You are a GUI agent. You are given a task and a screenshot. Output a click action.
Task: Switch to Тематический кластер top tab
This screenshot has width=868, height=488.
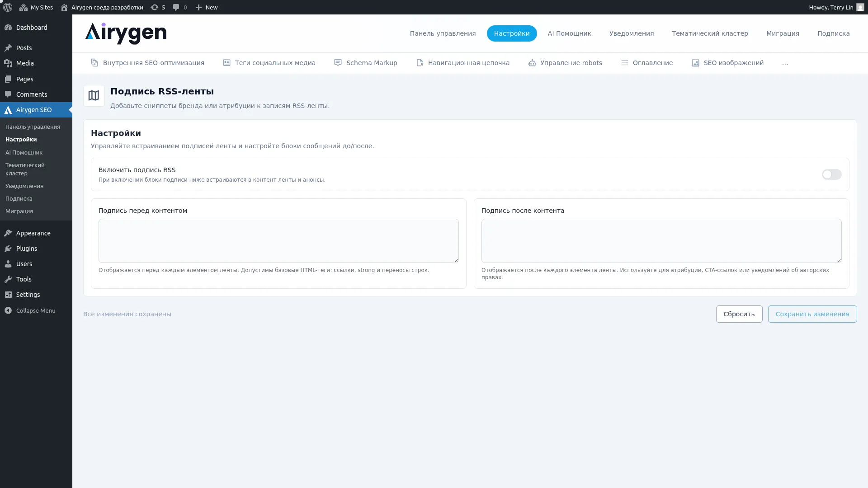click(710, 33)
